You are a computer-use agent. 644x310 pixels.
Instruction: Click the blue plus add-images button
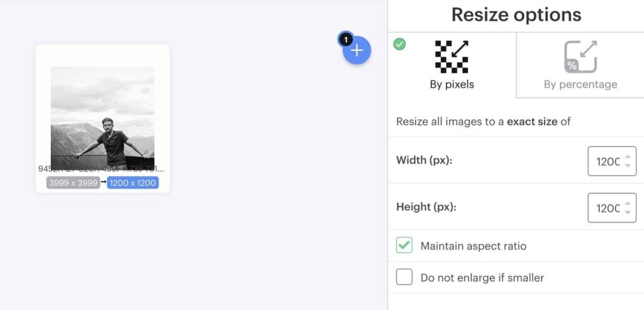[x=357, y=50]
